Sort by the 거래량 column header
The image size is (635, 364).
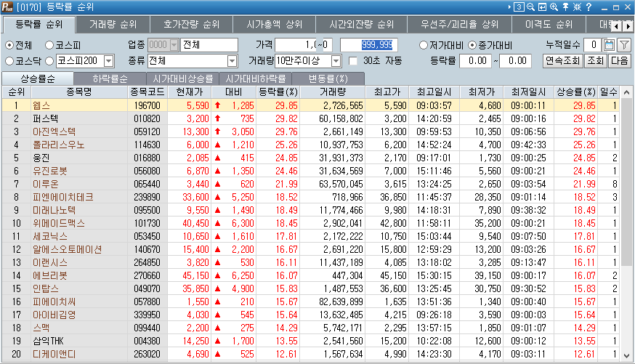pyautogui.click(x=333, y=92)
